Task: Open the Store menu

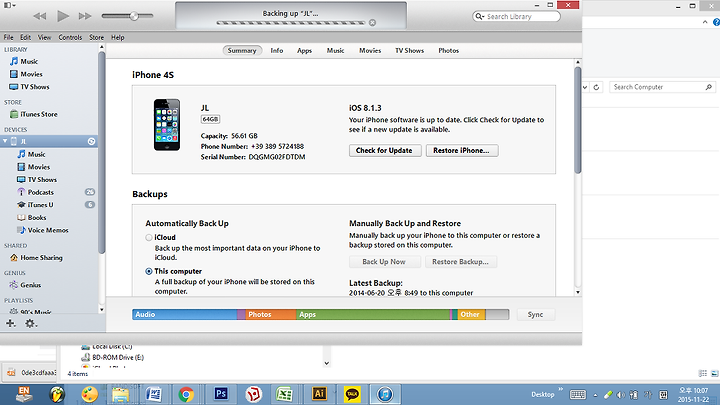Action: coord(96,37)
